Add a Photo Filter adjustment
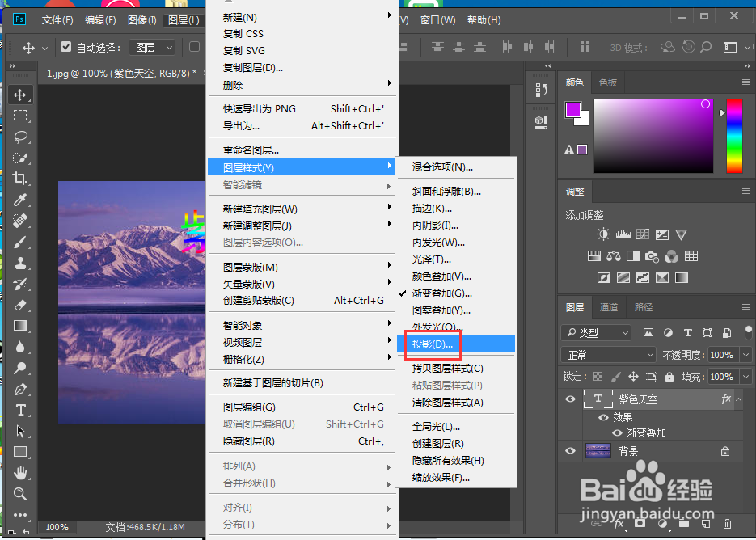 (652, 256)
